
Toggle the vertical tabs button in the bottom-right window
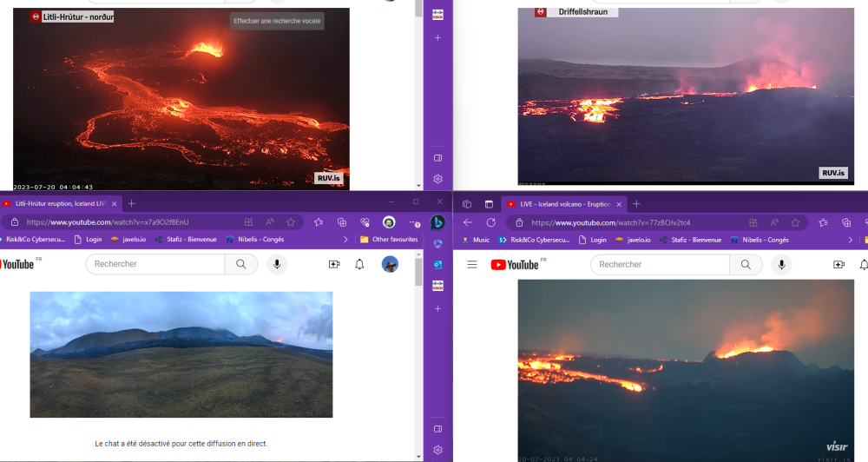(x=488, y=204)
